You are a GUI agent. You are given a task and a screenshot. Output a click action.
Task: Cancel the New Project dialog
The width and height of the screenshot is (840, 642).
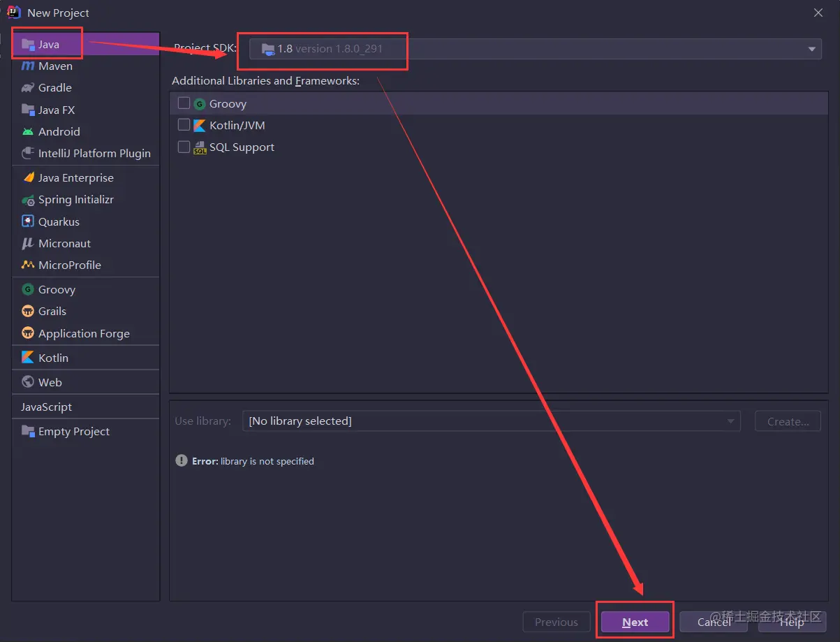point(714,622)
